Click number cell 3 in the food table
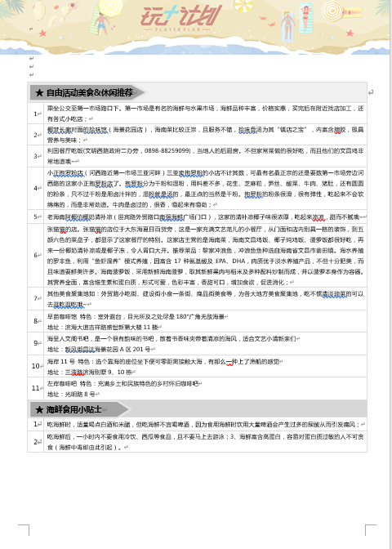This screenshot has height=549, width=392. tap(36, 156)
